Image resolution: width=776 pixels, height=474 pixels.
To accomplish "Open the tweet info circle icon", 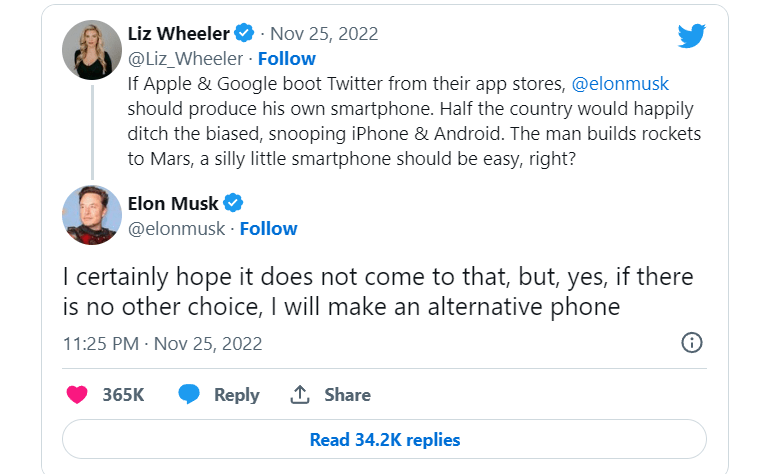I will [x=691, y=343].
